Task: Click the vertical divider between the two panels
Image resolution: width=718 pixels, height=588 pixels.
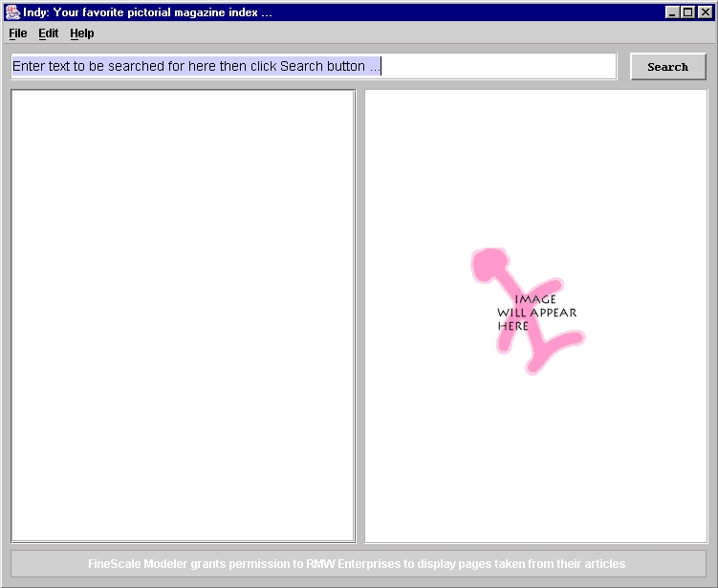Action: (359, 316)
